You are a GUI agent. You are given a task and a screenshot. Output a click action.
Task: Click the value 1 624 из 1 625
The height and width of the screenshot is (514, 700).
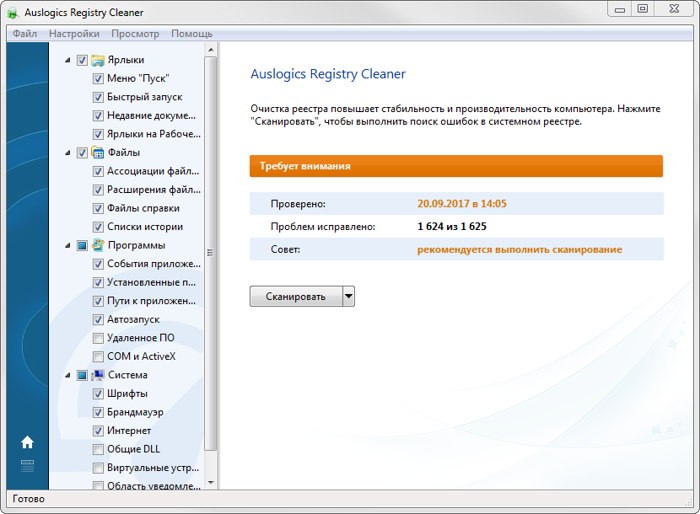click(x=452, y=226)
